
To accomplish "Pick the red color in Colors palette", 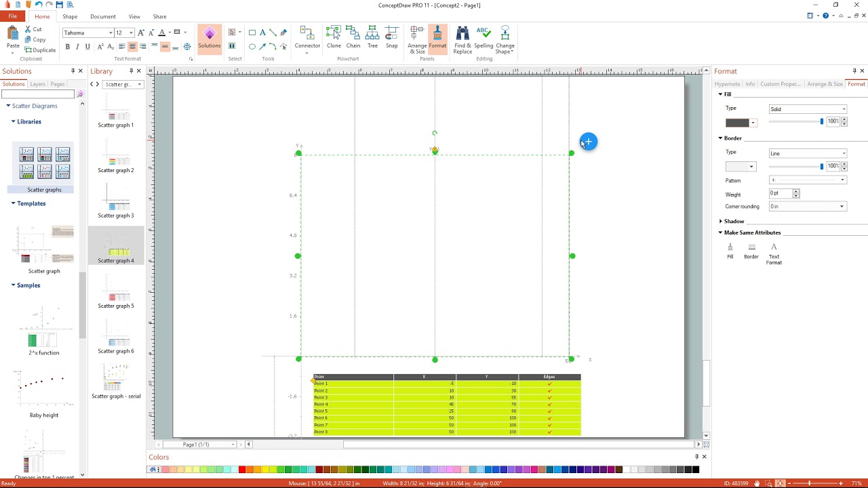I will (242, 470).
